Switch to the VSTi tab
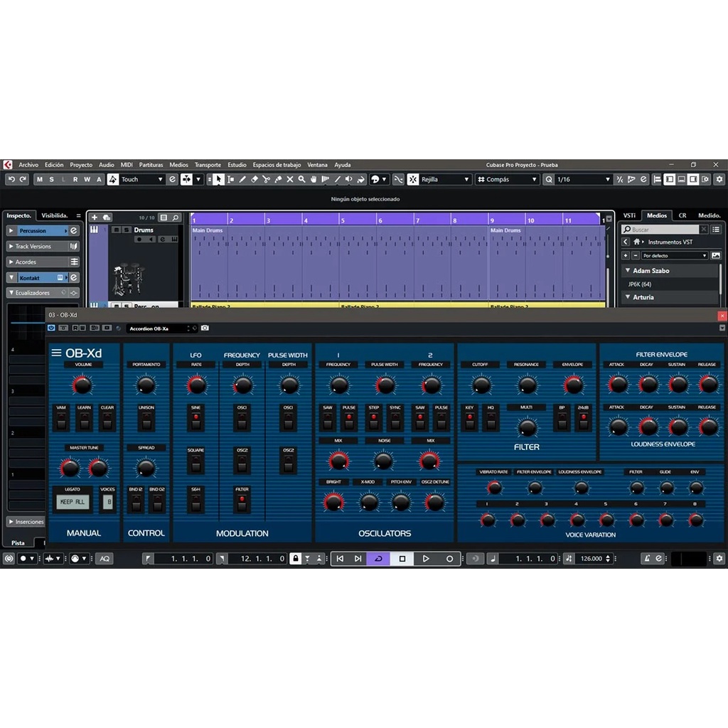728x728 pixels. (x=629, y=215)
